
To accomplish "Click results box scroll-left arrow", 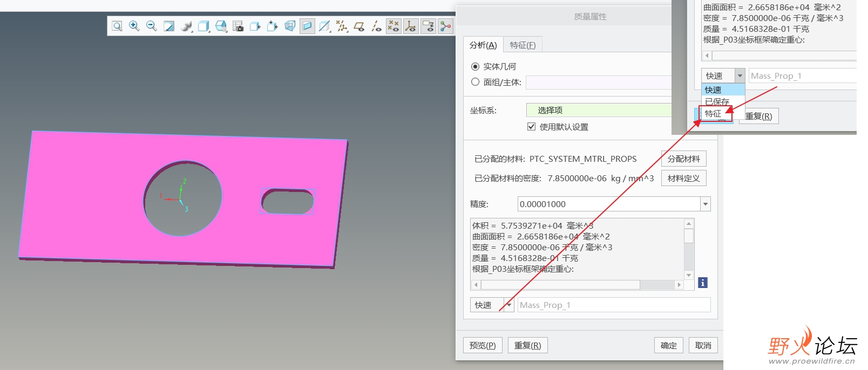I will (x=476, y=285).
